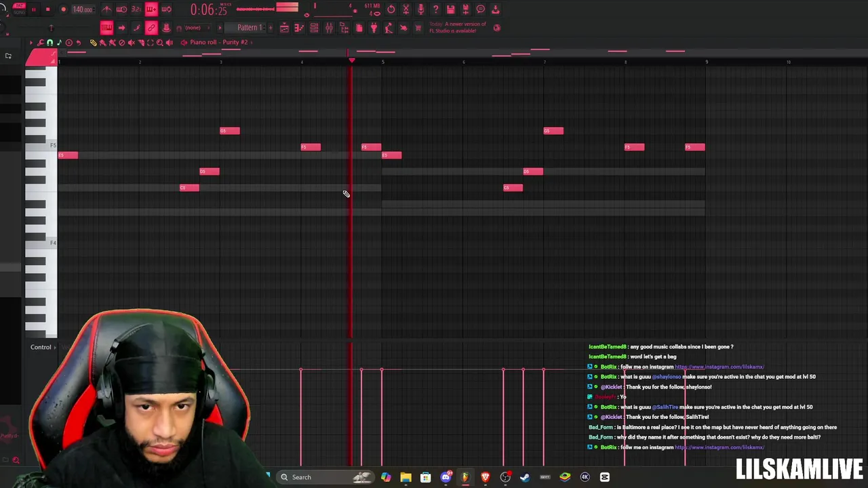Screen dimensions: 868x488
Task: Click the microphone one-click recording icon
Action: pyautogui.click(x=421, y=9)
